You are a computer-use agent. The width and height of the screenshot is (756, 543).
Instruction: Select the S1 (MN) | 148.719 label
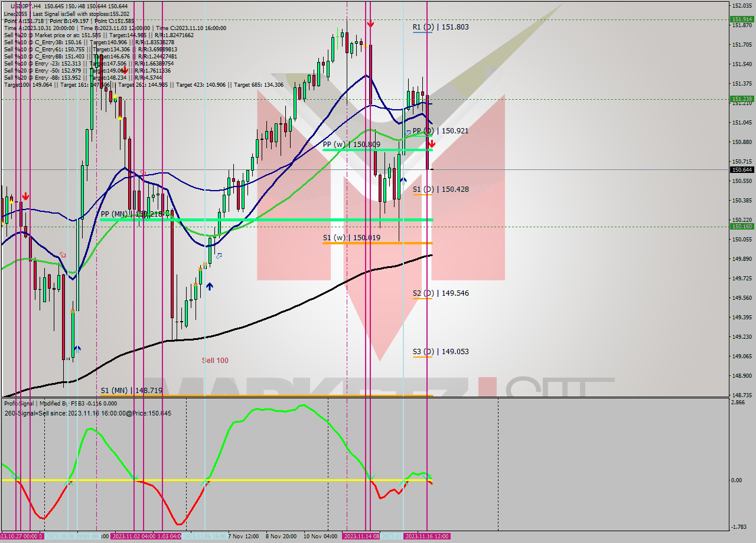click(131, 391)
